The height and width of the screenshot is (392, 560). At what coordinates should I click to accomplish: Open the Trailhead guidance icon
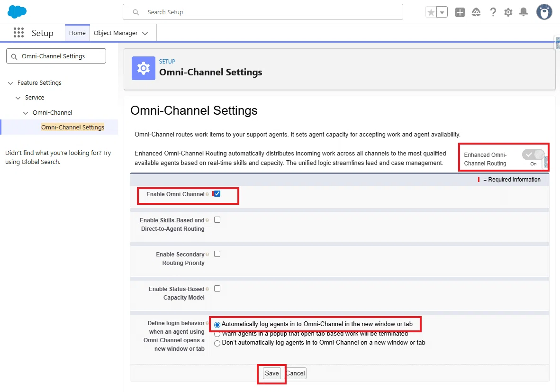pyautogui.click(x=476, y=12)
